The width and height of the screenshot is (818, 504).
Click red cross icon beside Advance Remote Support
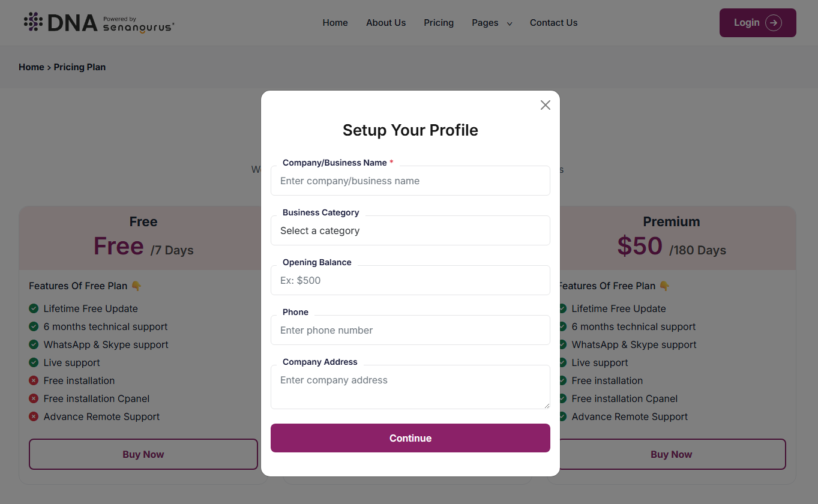click(34, 416)
